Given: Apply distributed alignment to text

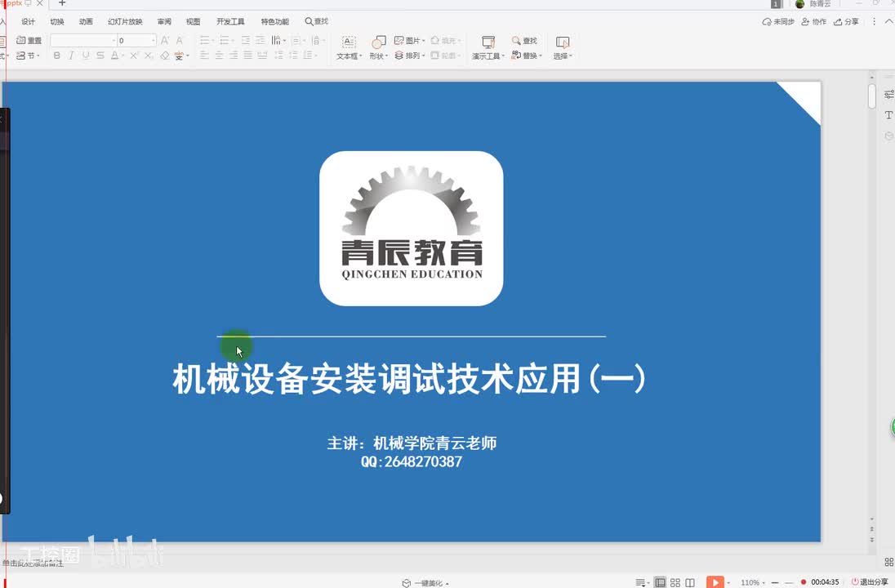Looking at the screenshot, I should click(x=263, y=56).
